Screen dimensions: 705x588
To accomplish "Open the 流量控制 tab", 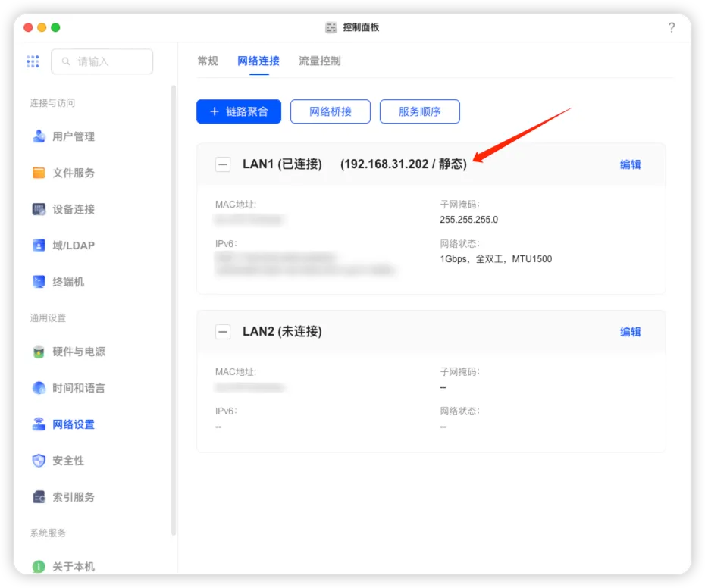I will tap(320, 61).
